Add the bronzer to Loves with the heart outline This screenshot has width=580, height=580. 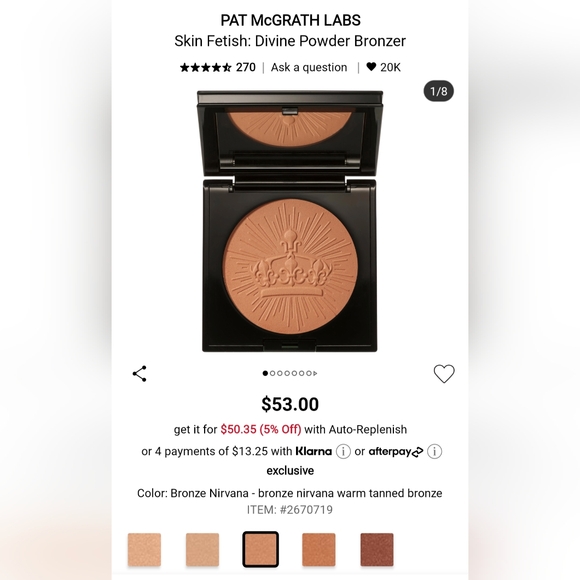pos(444,374)
